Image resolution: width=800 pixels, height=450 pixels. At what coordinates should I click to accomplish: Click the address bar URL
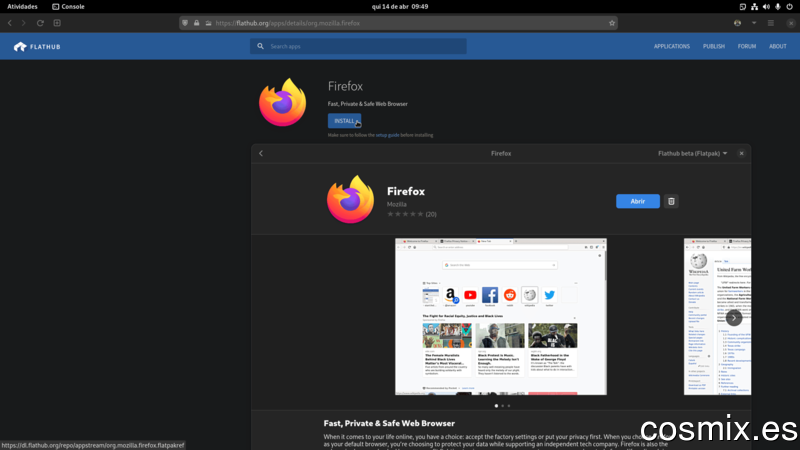coord(288,23)
